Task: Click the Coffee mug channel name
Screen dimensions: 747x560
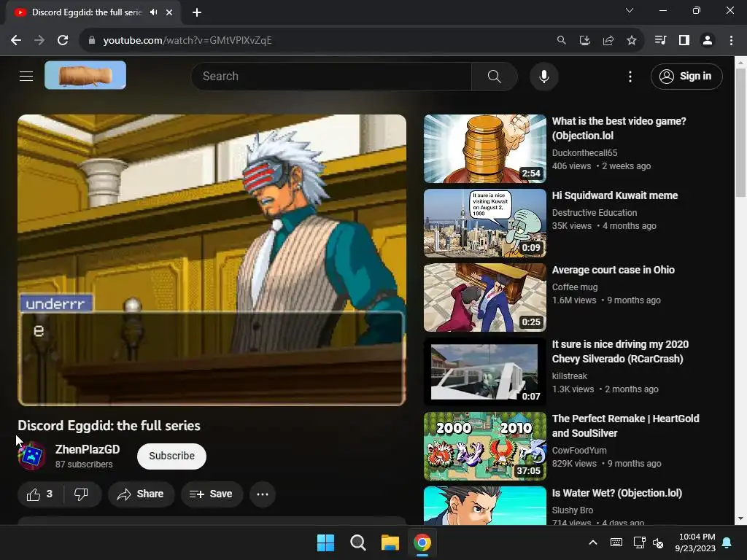Action: pyautogui.click(x=575, y=287)
